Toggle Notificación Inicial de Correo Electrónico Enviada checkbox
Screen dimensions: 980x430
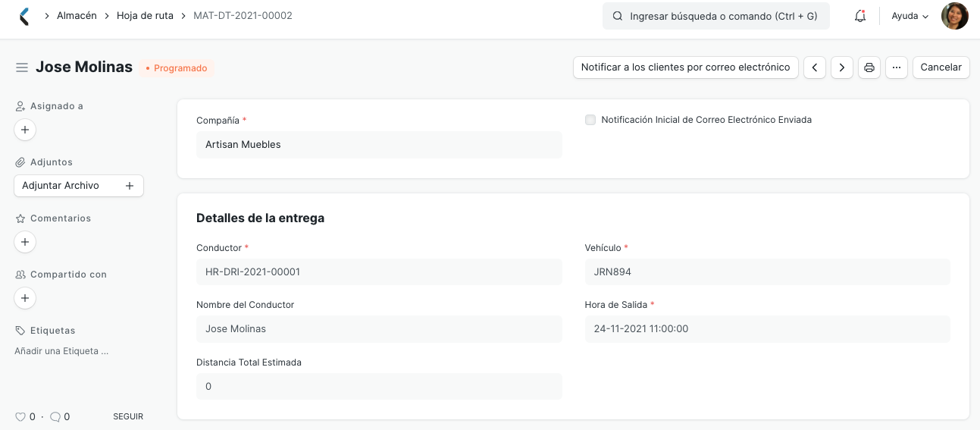(590, 120)
